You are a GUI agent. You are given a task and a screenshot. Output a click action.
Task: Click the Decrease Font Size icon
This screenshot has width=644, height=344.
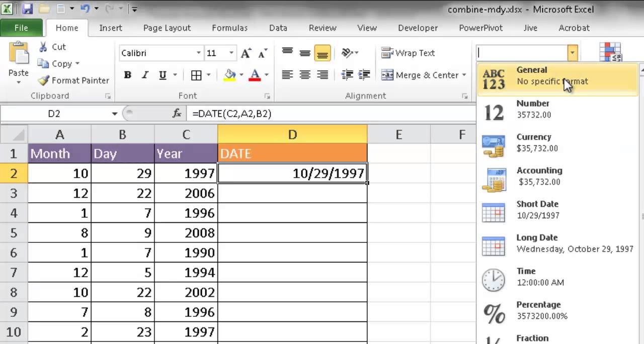point(262,53)
